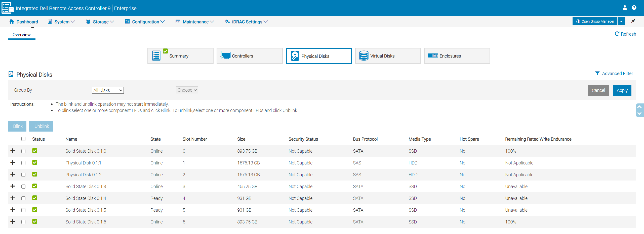Viewport: 644px width, 234px height.
Task: Click the green status icon for Solid State Disk 0:1:5
Action: 35,210
